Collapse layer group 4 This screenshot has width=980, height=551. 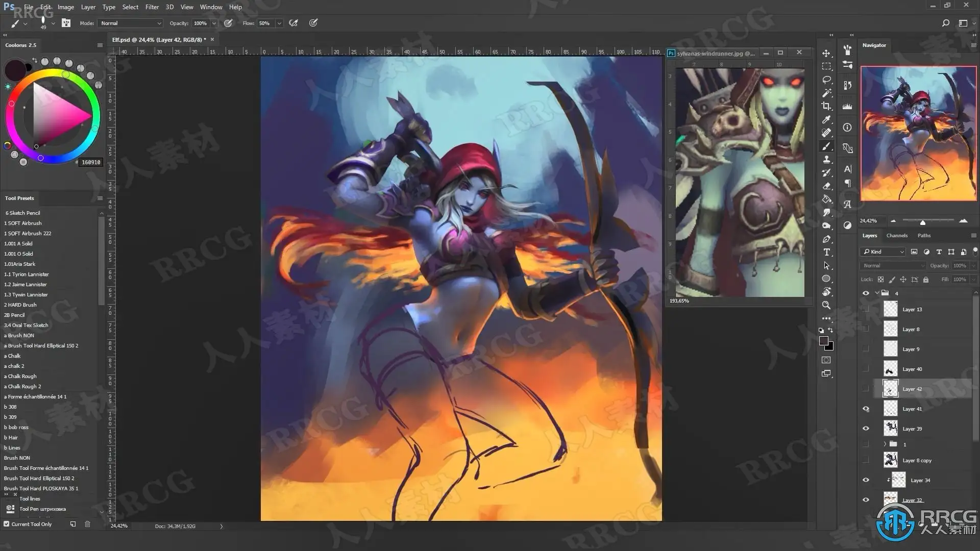[877, 293]
